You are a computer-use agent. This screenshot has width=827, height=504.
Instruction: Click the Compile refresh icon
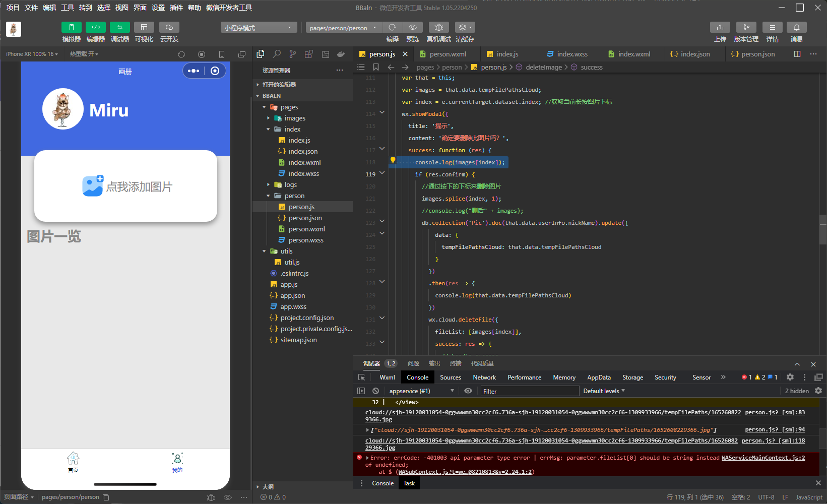pyautogui.click(x=392, y=27)
